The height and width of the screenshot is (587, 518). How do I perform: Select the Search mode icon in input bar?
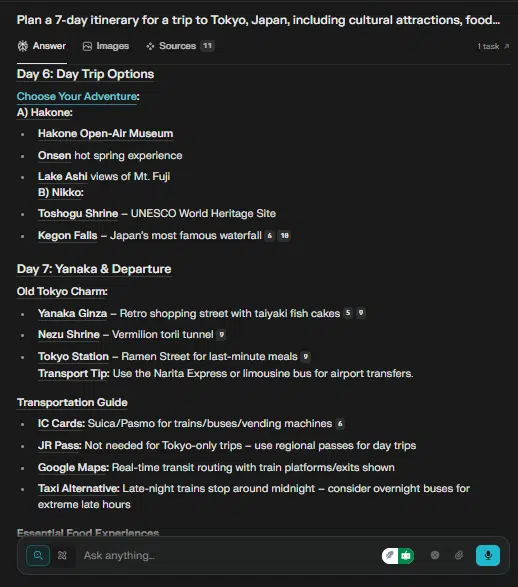pyautogui.click(x=38, y=555)
